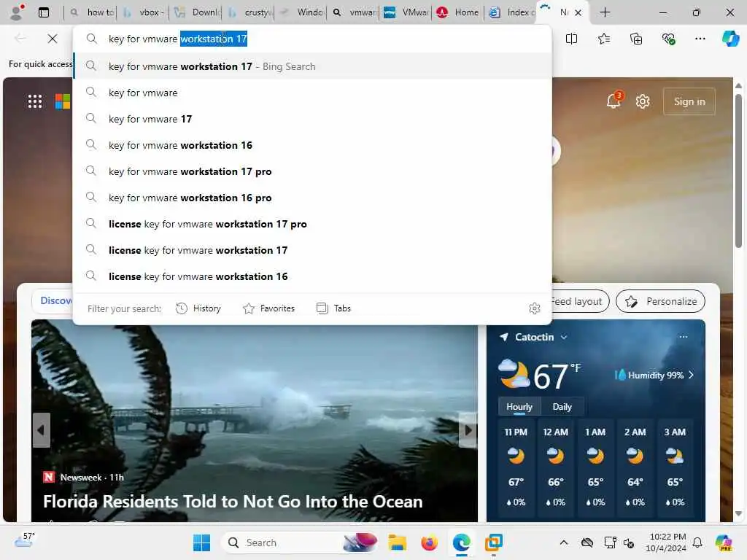
Task: Open Copilot preview icon in system tray
Action: point(724,542)
